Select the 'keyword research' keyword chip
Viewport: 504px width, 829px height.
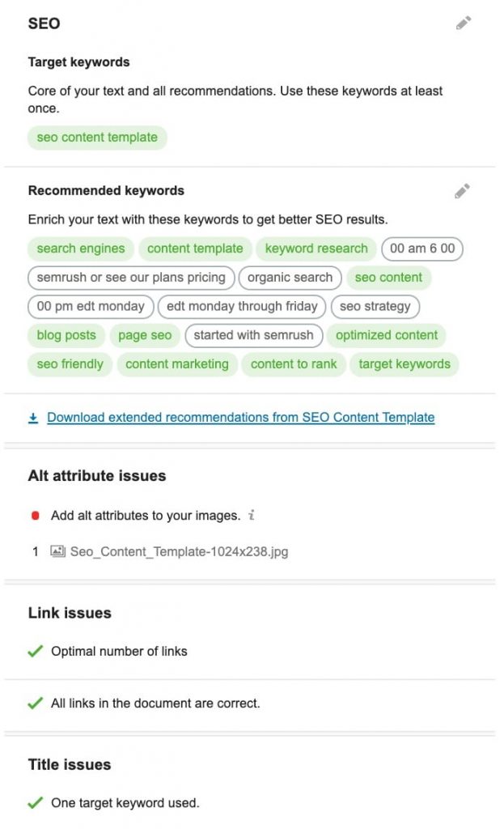[x=316, y=249]
